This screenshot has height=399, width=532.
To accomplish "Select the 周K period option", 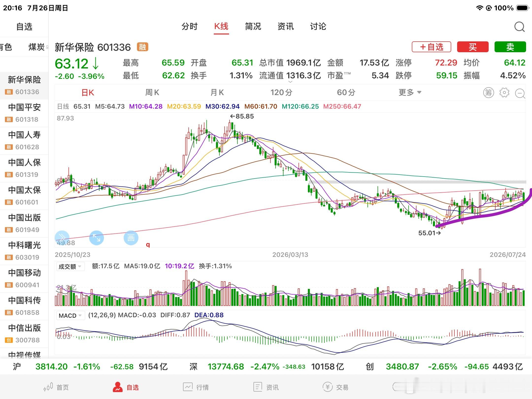I will pos(152,93).
